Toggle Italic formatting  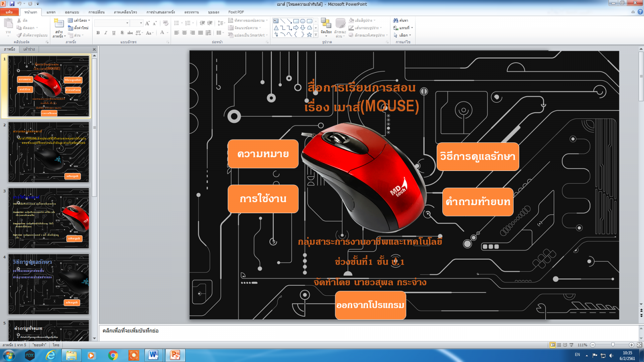[x=106, y=33]
